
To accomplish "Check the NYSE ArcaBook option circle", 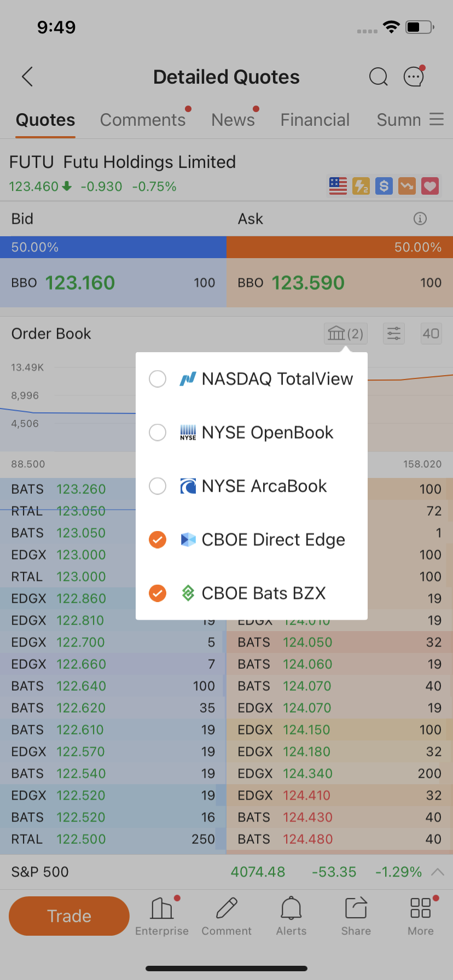I will click(x=158, y=486).
